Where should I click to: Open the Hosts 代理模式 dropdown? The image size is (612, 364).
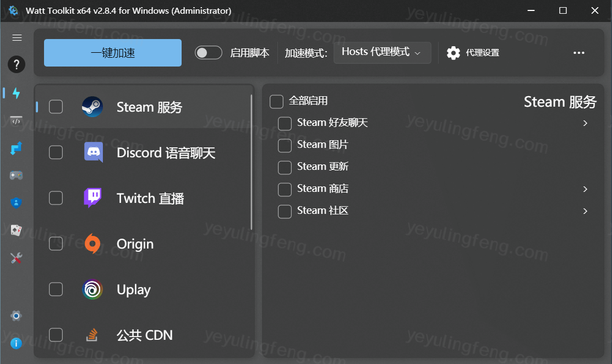pyautogui.click(x=382, y=53)
